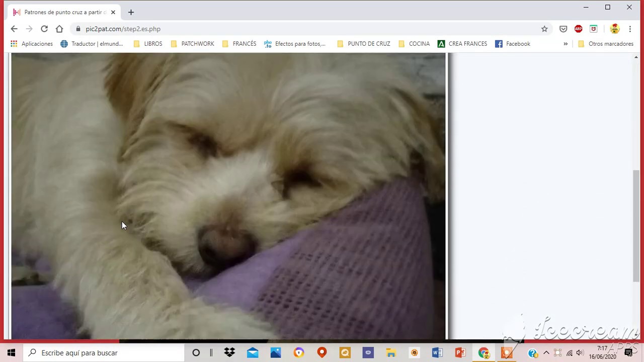Image resolution: width=644 pixels, height=362 pixels.
Task: Bookmark this page with the star icon
Action: [544, 29]
